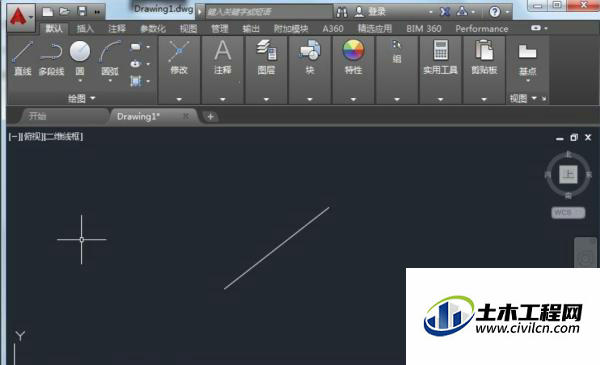Switch to the Manage (管理) ribbon tab
Viewport: 600px width, 365px height.
pyautogui.click(x=220, y=29)
